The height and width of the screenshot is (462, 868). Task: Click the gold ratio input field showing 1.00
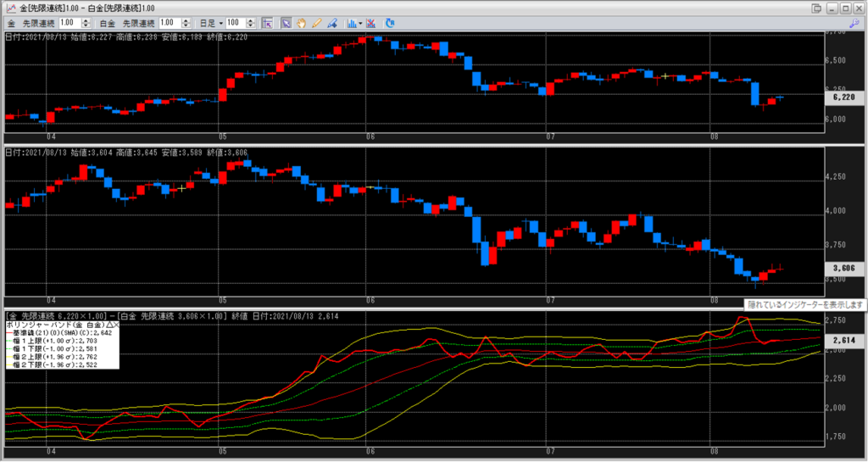tap(70, 22)
